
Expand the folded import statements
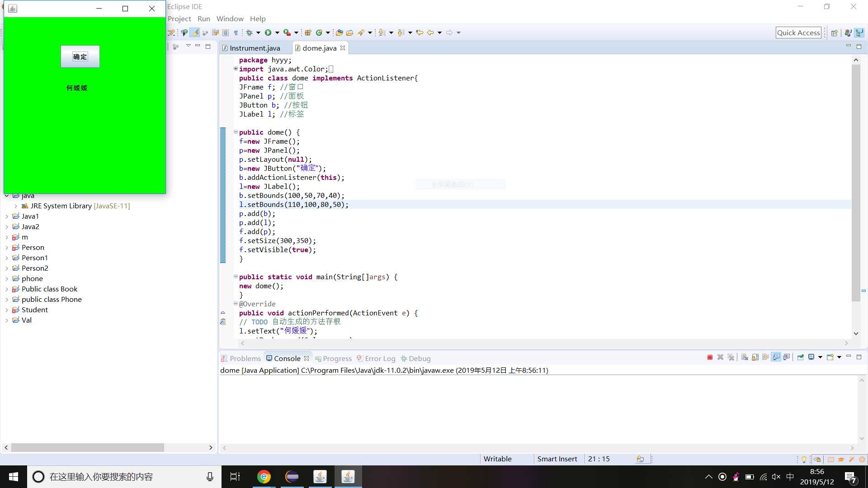click(236, 69)
